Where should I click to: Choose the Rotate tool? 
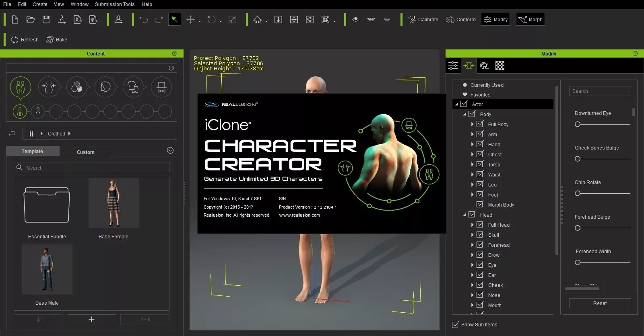(x=212, y=19)
